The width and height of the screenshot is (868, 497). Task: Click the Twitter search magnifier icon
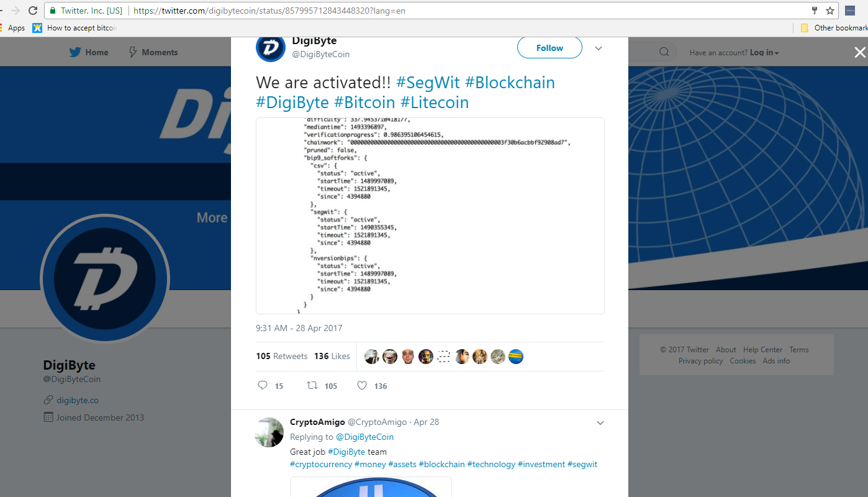click(664, 52)
